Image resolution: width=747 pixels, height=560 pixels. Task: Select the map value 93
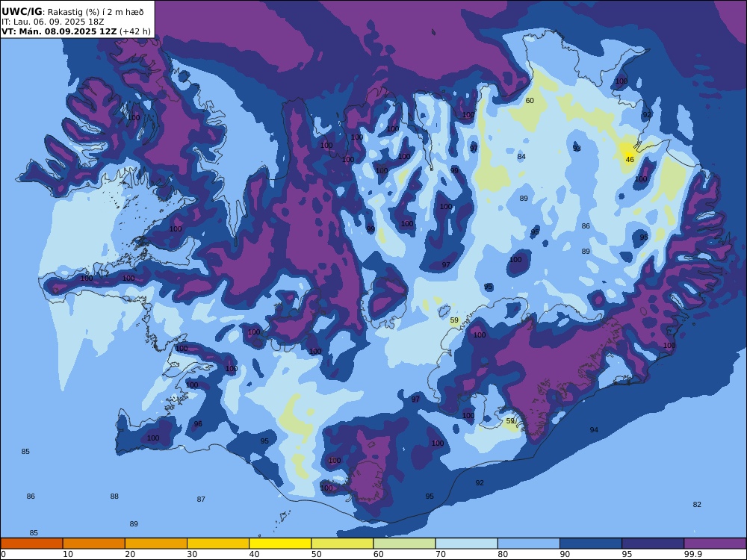(x=577, y=149)
